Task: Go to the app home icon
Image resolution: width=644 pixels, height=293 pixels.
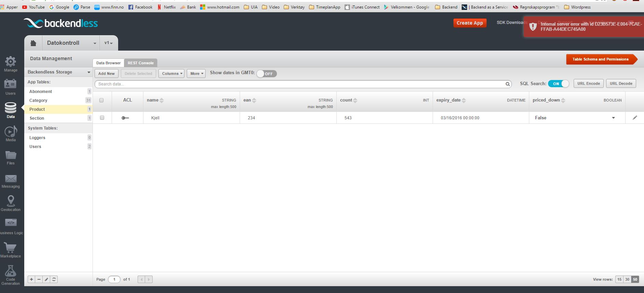Action: pyautogui.click(x=33, y=43)
